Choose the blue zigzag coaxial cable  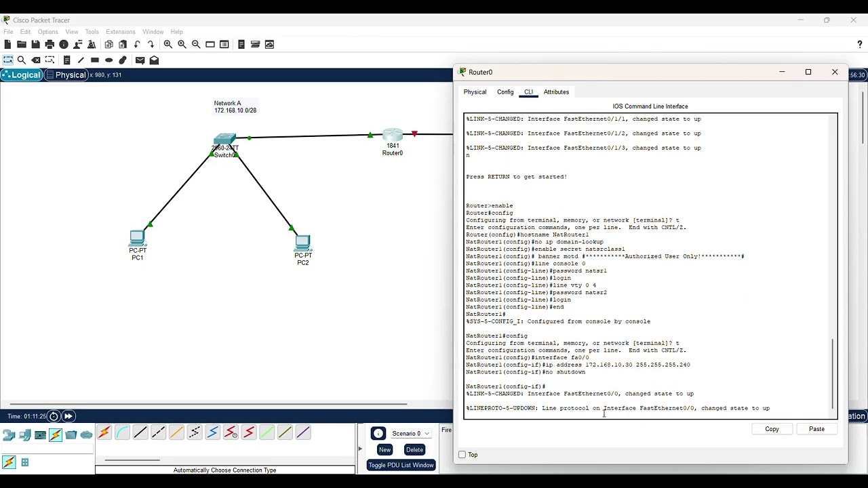[212, 432]
